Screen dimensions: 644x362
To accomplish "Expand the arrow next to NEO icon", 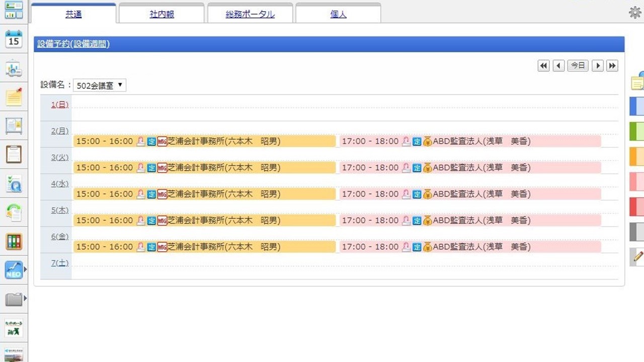I will click(x=25, y=270).
